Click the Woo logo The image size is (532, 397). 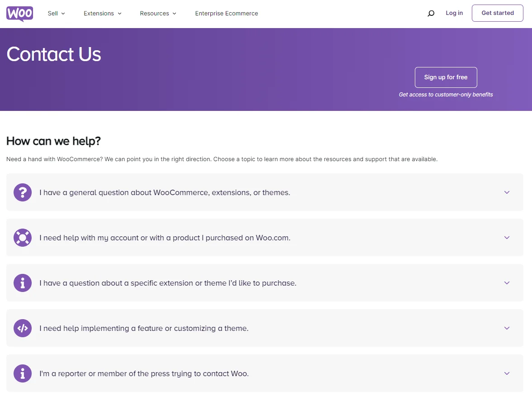click(x=20, y=14)
